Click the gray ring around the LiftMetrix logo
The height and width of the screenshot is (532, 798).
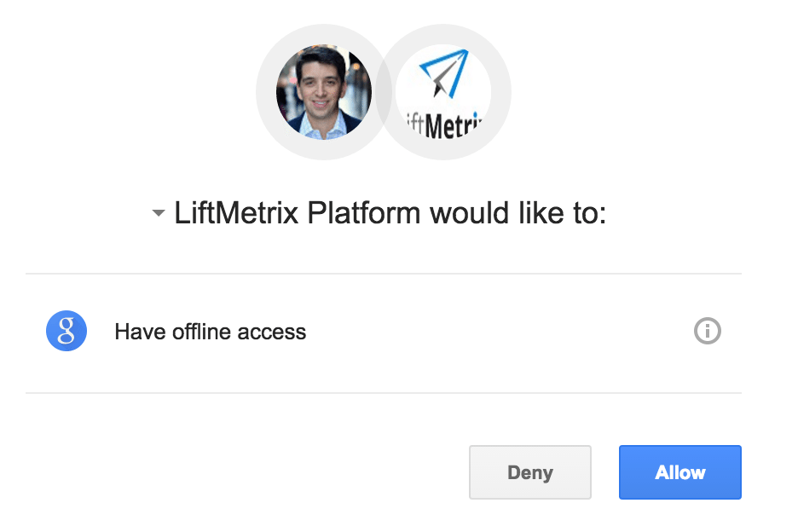501,92
